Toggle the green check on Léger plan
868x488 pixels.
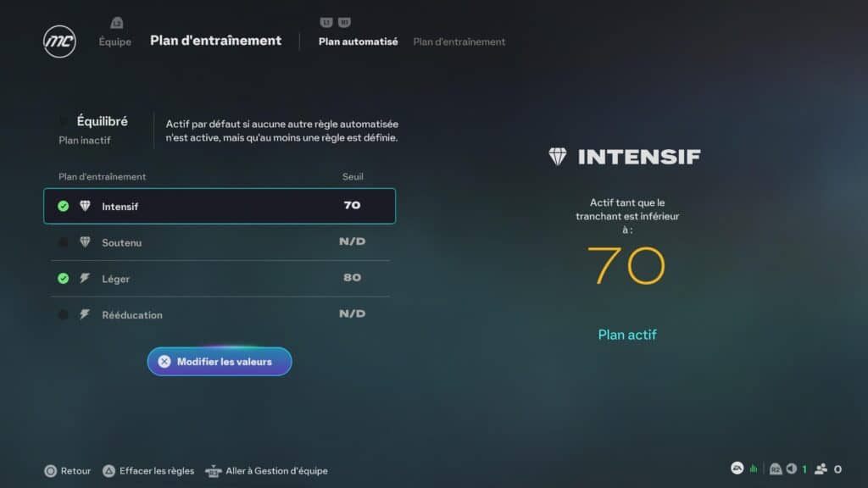tap(64, 278)
